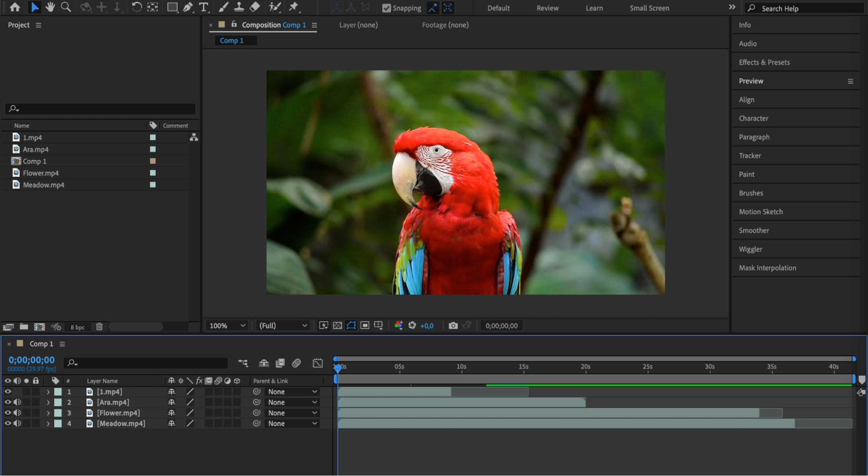Select the Horizontal Type tool
This screenshot has height=476, width=868.
(203, 7)
